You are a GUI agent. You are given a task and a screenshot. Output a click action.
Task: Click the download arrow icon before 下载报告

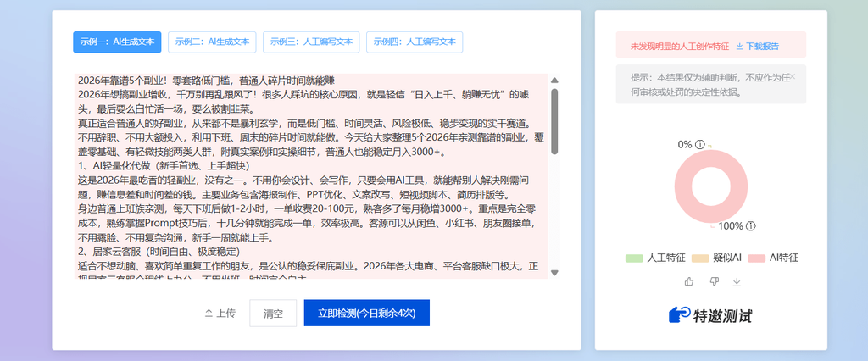(x=739, y=47)
